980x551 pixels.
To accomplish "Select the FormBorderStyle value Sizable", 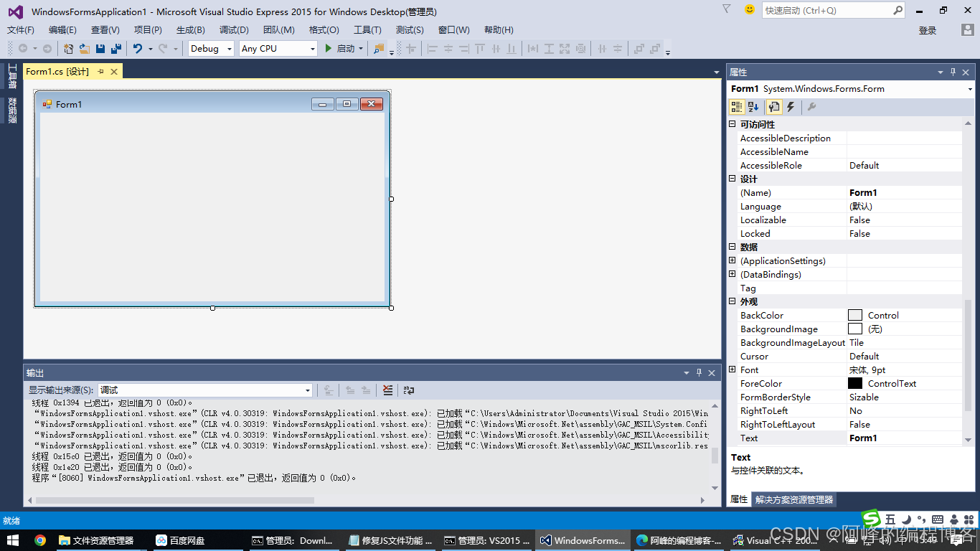I will click(905, 397).
